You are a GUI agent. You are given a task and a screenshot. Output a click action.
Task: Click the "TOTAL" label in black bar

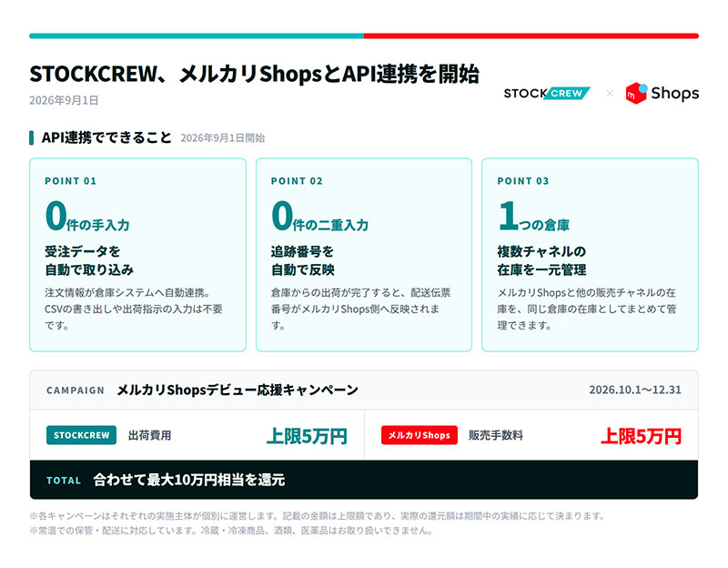point(64,481)
